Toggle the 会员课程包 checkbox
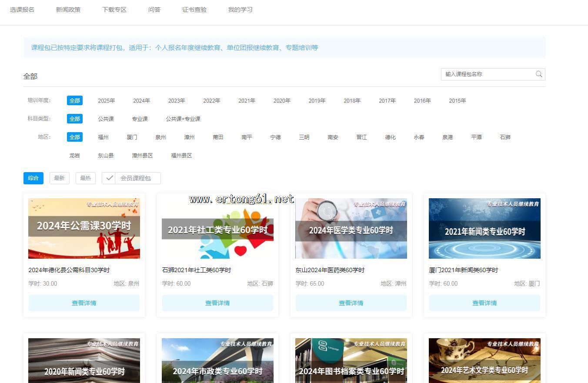Image resolution: width=588 pixels, height=383 pixels. click(109, 178)
